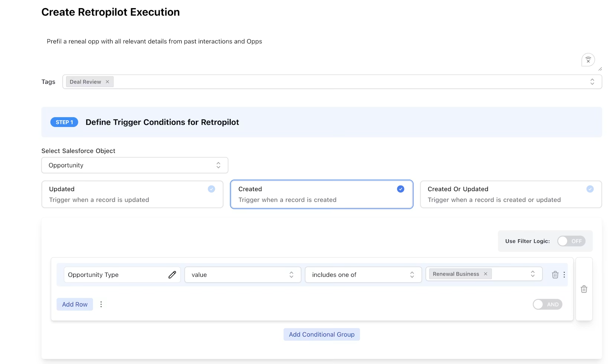This screenshot has width=613, height=364.
Task: Delete the Opportunity Type condition row
Action: [x=555, y=275]
